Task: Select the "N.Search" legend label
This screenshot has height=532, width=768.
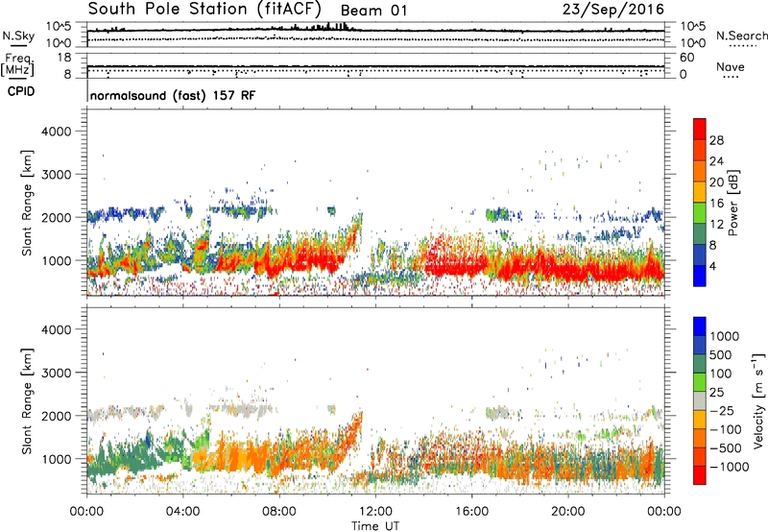Action: (x=741, y=36)
